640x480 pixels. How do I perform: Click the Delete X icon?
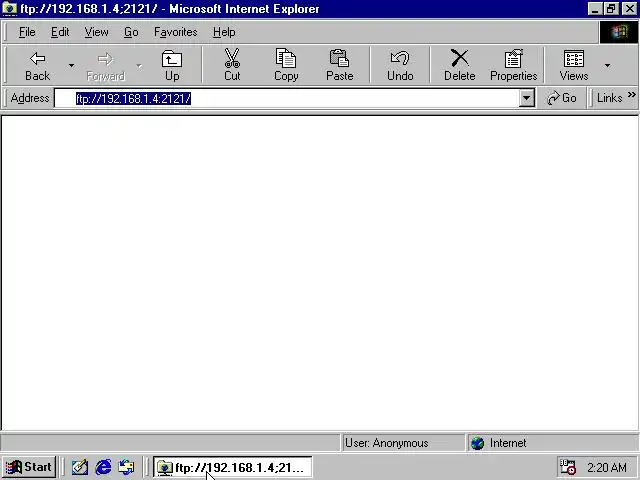460,58
